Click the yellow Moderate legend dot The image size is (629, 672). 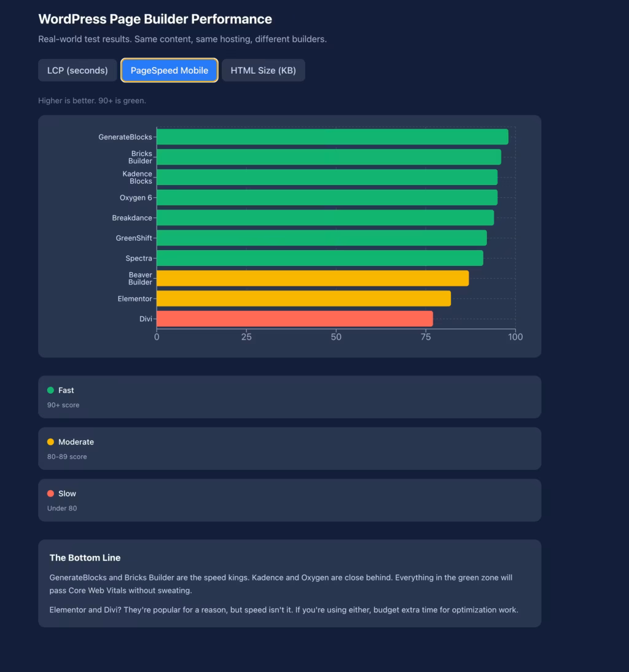(x=51, y=441)
